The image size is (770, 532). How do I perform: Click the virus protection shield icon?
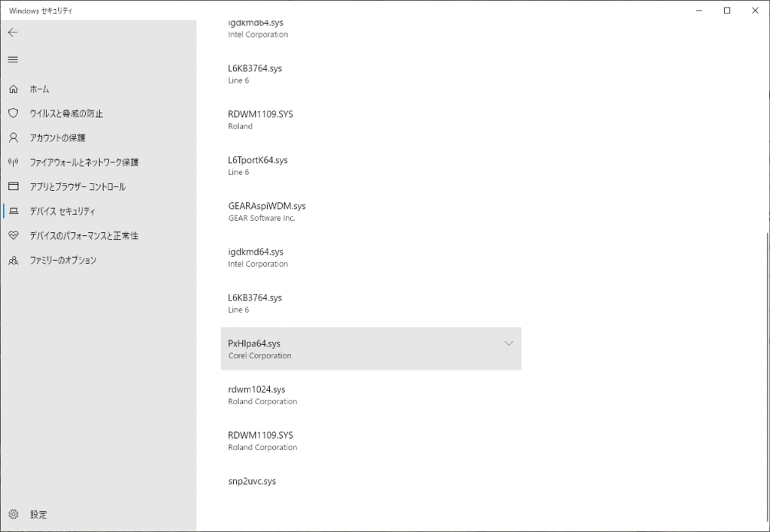(x=13, y=113)
